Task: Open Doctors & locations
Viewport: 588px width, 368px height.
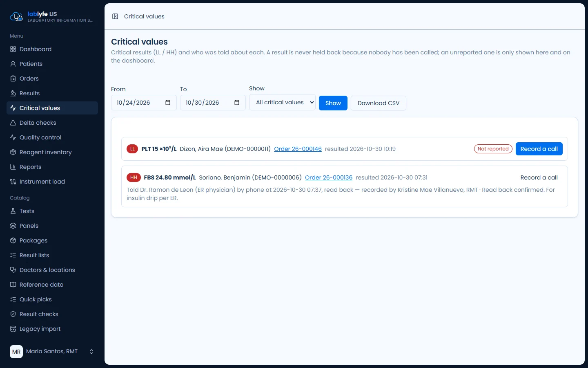Action: pos(52,270)
